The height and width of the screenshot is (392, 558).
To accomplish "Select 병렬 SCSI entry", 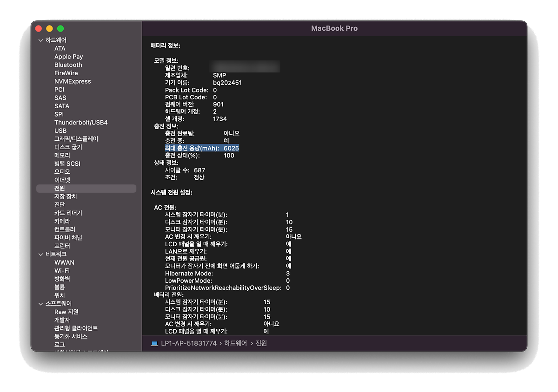I will click(67, 163).
